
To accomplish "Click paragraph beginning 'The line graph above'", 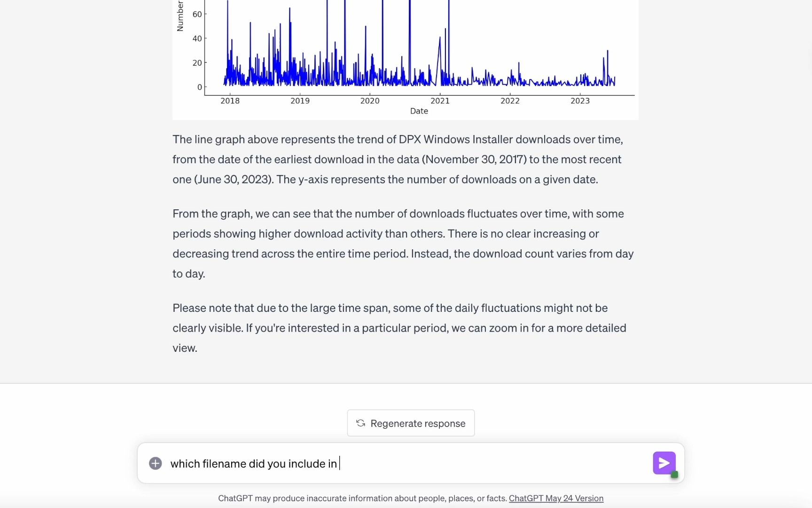I will (398, 159).
